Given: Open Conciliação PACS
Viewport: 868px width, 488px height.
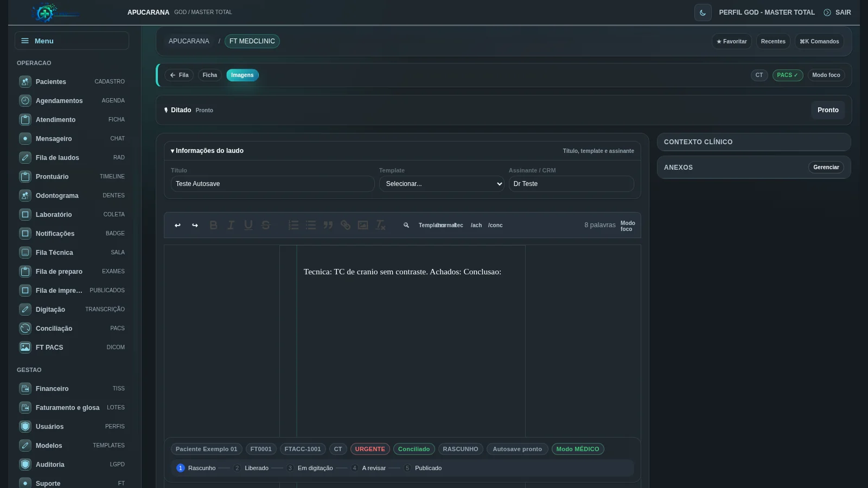Looking at the screenshot, I should pyautogui.click(x=72, y=329).
